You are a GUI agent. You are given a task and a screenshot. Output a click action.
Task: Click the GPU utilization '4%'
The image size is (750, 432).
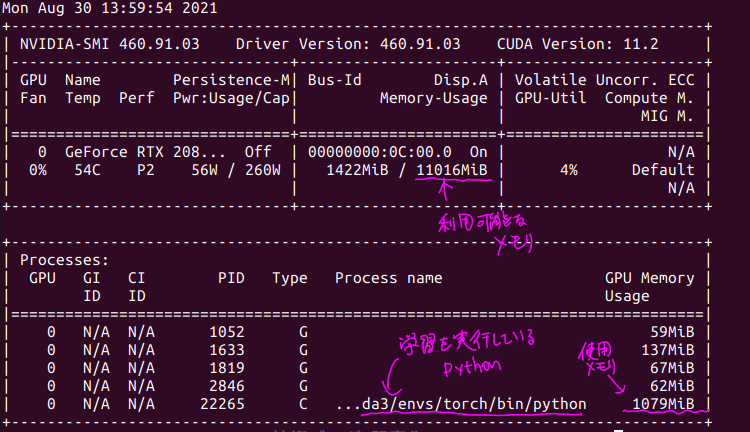pos(569,170)
